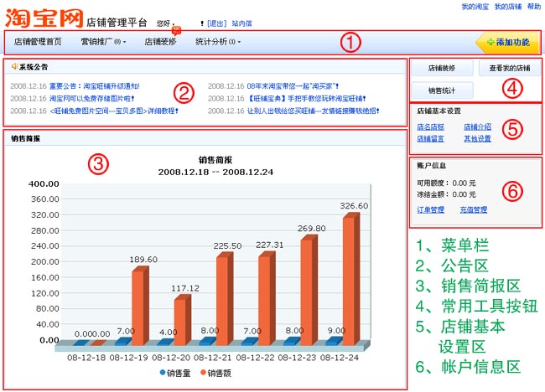The height and width of the screenshot is (392, 545).
Task: Open the 店铺介绍 settings link
Action: (x=478, y=127)
